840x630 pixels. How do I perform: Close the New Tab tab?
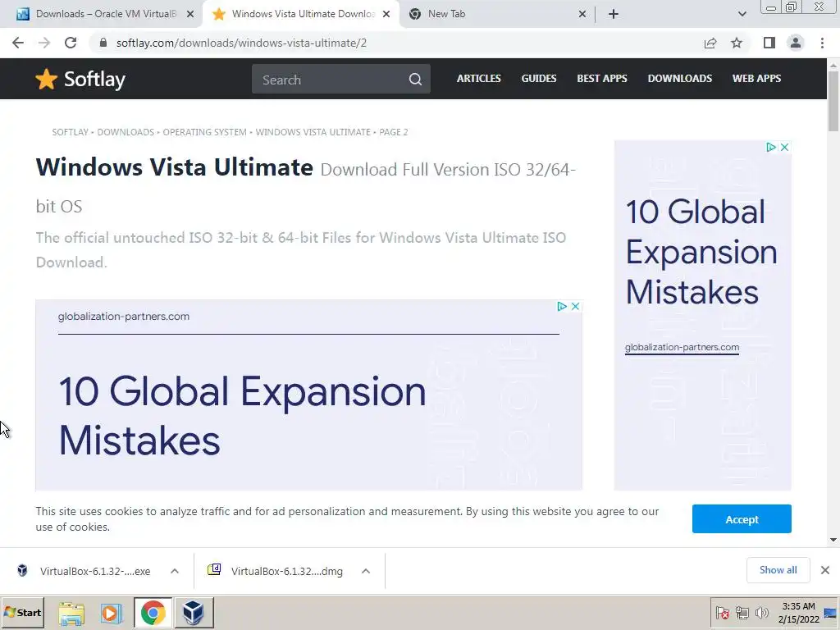coord(582,14)
